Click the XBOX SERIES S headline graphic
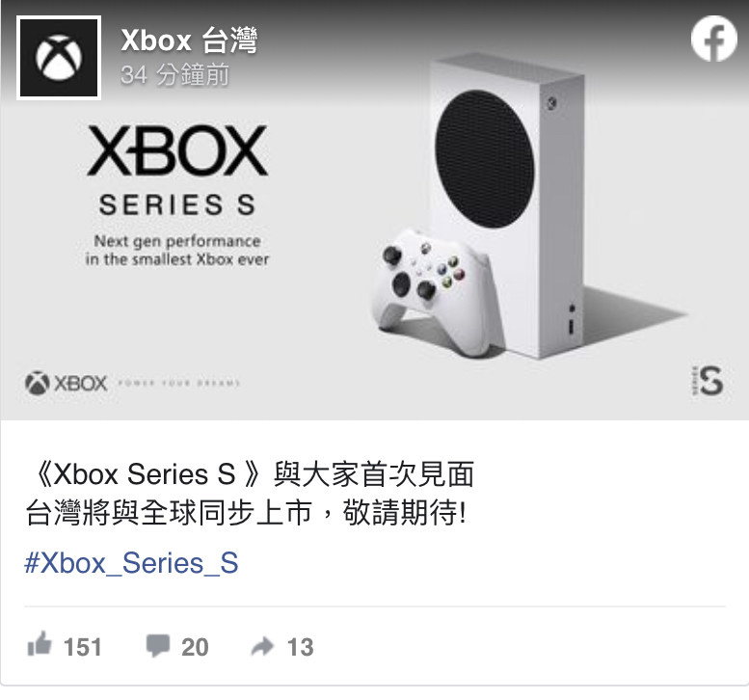The image size is (749, 700). coord(177,171)
